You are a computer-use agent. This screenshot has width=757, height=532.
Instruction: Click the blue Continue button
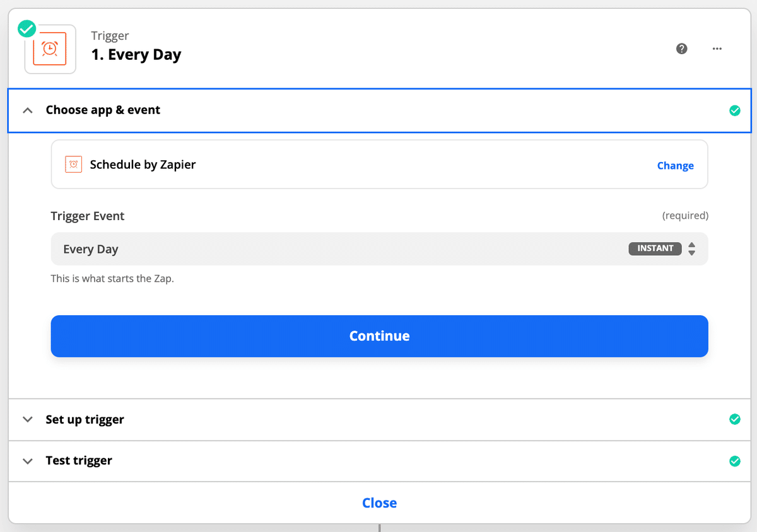pos(379,336)
